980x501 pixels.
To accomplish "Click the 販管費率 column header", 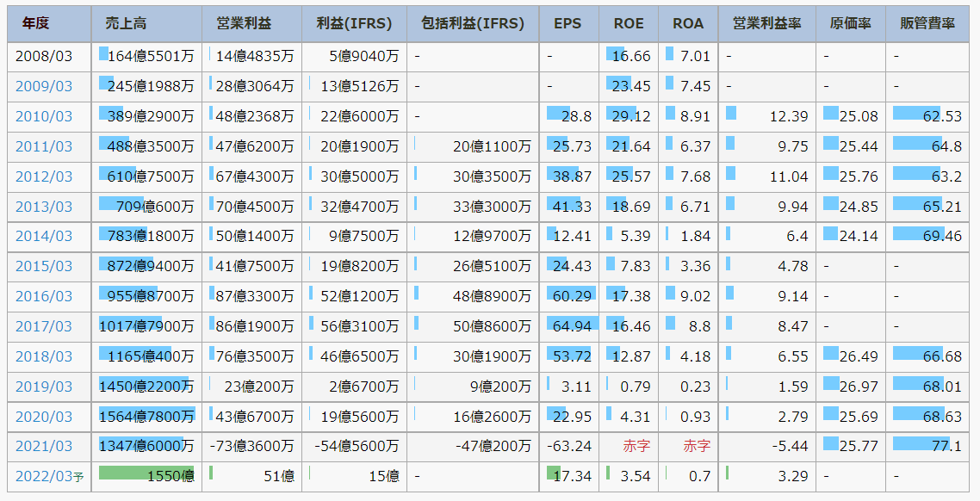I will click(927, 24).
